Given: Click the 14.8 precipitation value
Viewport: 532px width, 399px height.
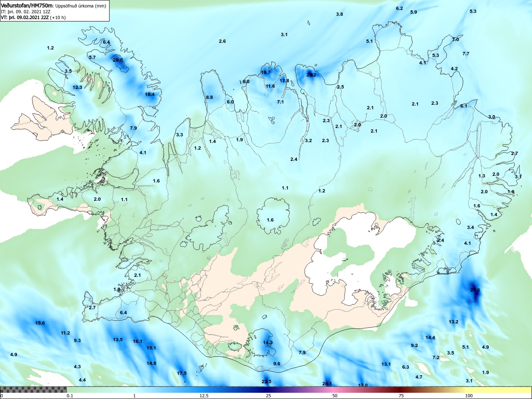Looking at the screenshot, I should coord(151,363).
